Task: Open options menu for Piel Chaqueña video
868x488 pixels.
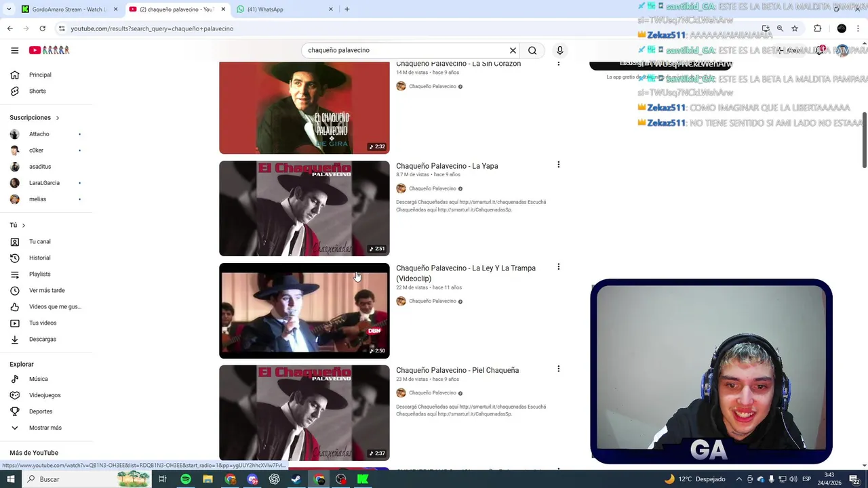Action: pos(558,369)
